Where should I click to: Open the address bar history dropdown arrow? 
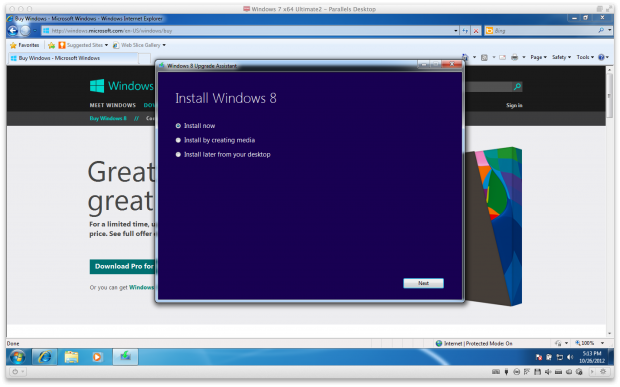click(x=456, y=30)
